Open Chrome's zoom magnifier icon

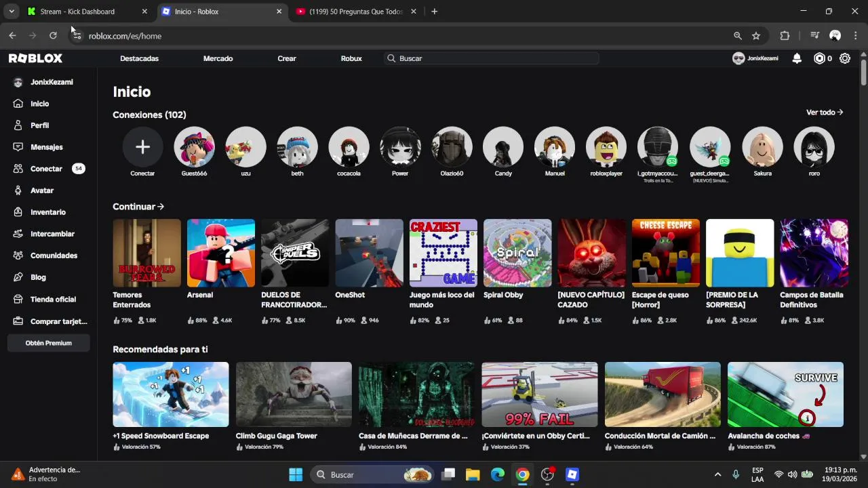[737, 36]
